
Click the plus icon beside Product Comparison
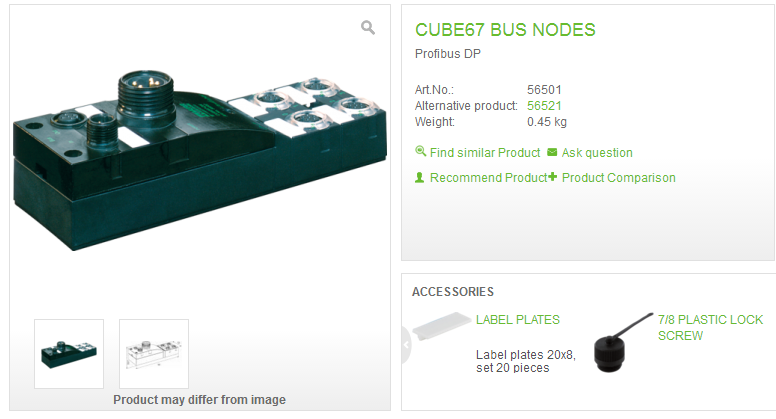click(x=552, y=177)
